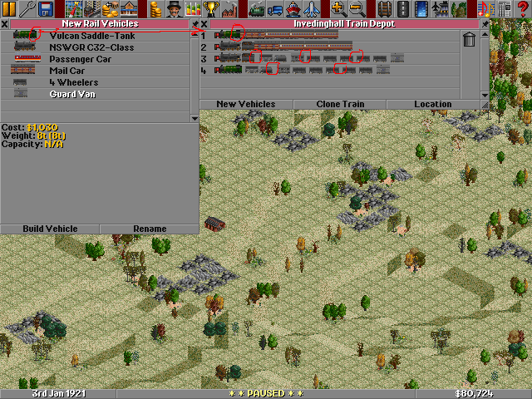Open the town directory icon
This screenshot has height=399, width=532.
coord(91,9)
